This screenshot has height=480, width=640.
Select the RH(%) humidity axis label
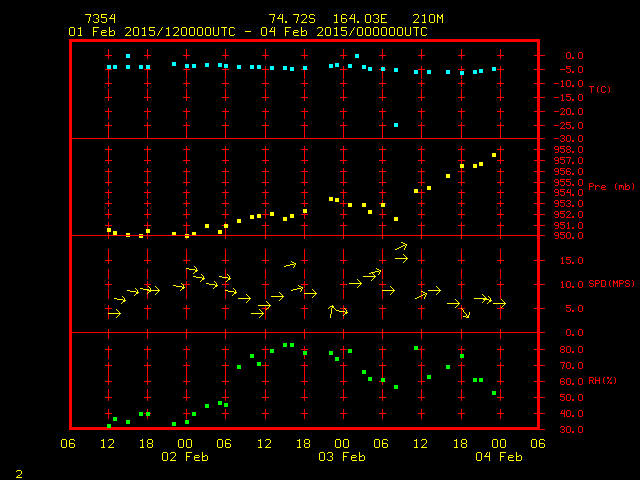[603, 381]
